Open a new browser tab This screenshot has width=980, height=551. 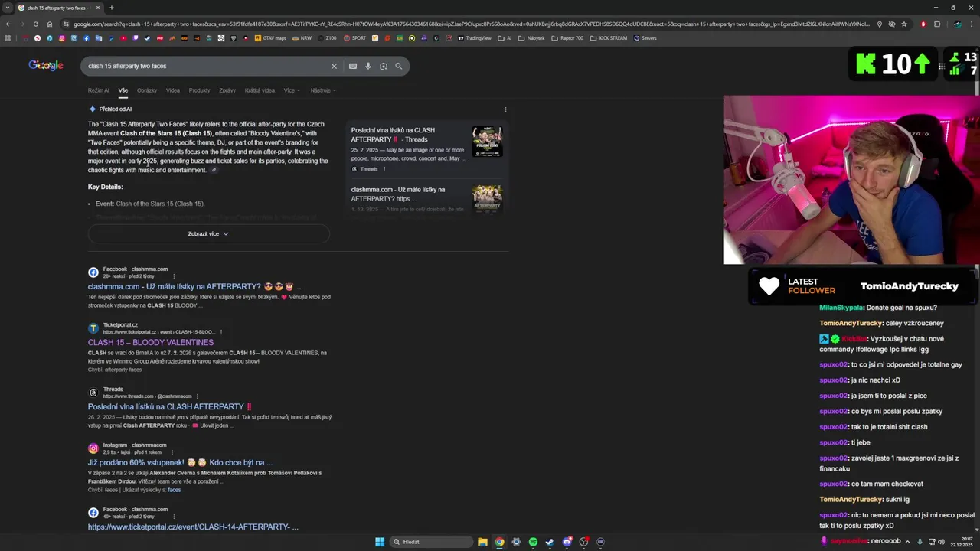point(111,8)
